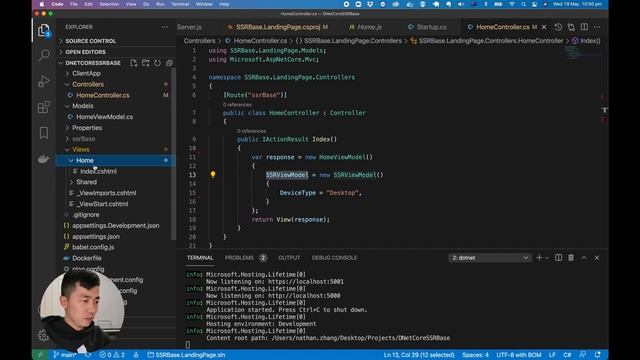Screen dimensions: 640x360
Task: Split the editor right
Action: tap(584, 27)
